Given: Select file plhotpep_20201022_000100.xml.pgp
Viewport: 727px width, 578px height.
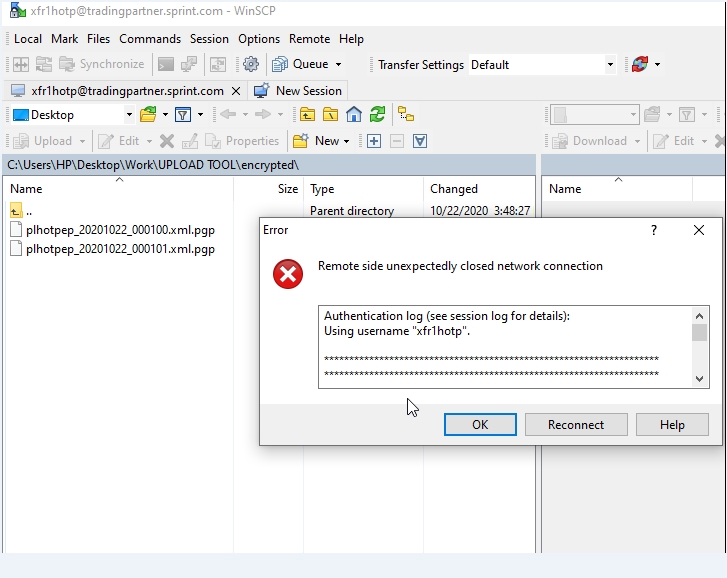Looking at the screenshot, I should point(120,230).
